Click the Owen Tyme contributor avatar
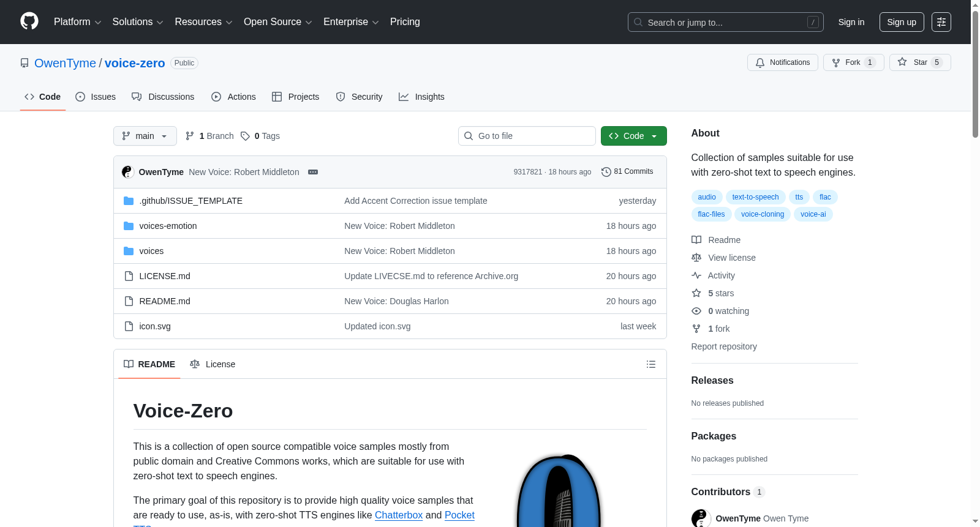This screenshot has height=527, width=980. coord(701,518)
